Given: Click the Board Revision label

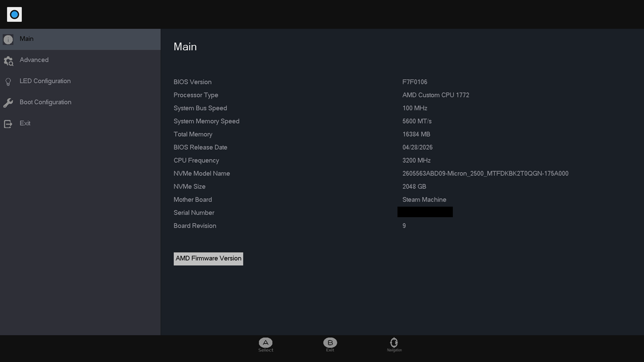Looking at the screenshot, I should click(195, 226).
